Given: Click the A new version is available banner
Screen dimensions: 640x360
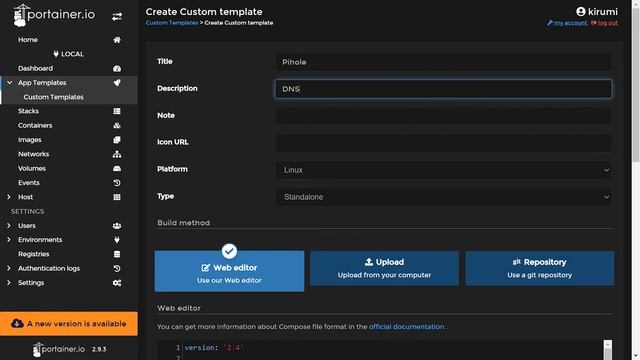Looking at the screenshot, I should coord(69,324).
